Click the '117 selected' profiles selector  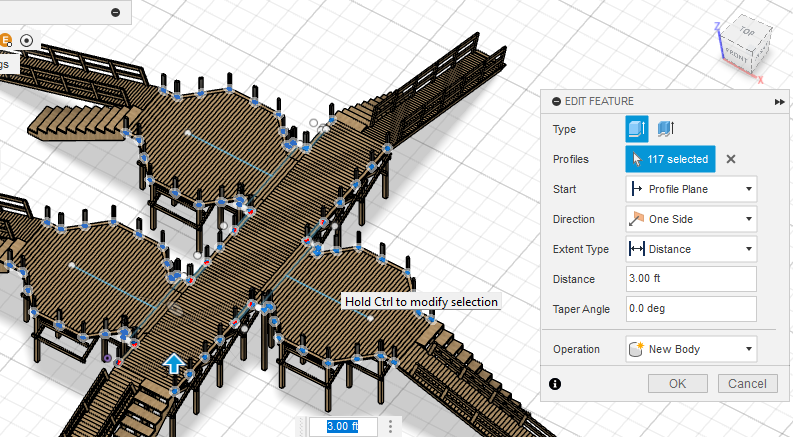tap(670, 159)
